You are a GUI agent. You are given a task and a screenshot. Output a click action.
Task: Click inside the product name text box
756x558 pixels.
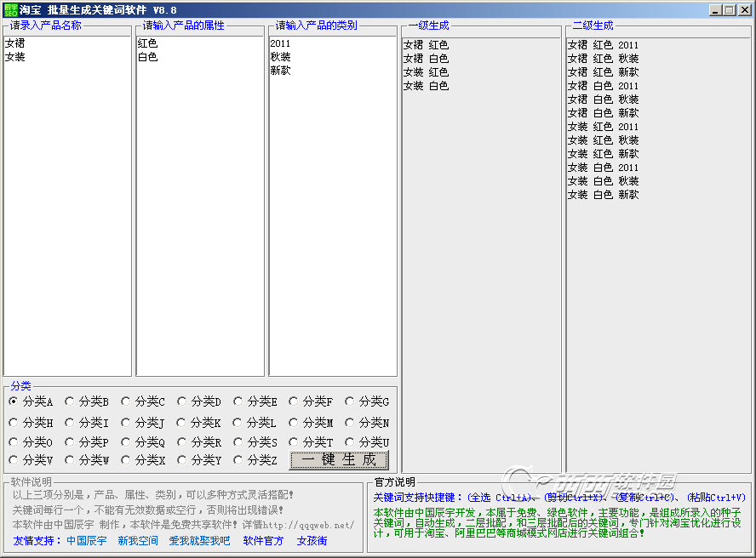[67, 213]
